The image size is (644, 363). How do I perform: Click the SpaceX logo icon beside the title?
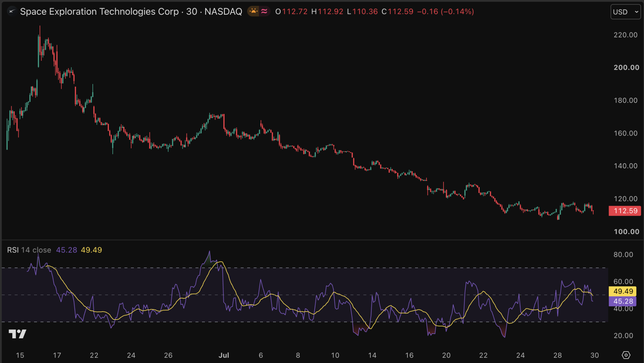pyautogui.click(x=12, y=12)
